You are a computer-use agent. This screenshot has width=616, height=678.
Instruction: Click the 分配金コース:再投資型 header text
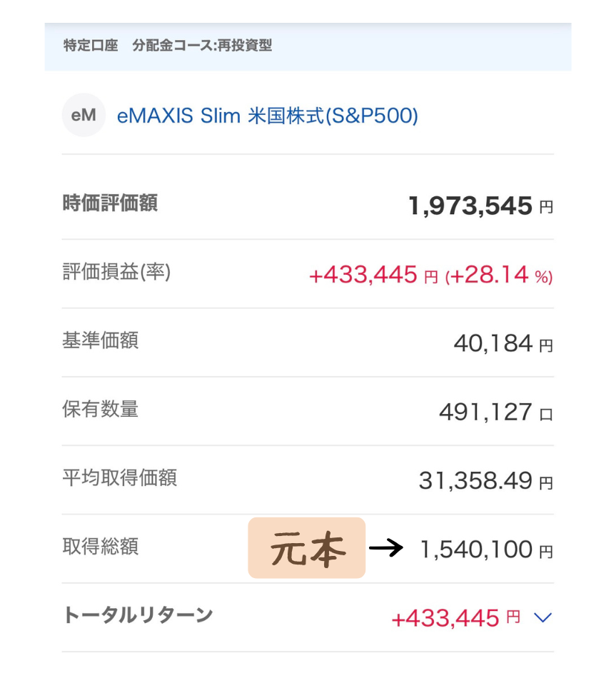pos(202,46)
